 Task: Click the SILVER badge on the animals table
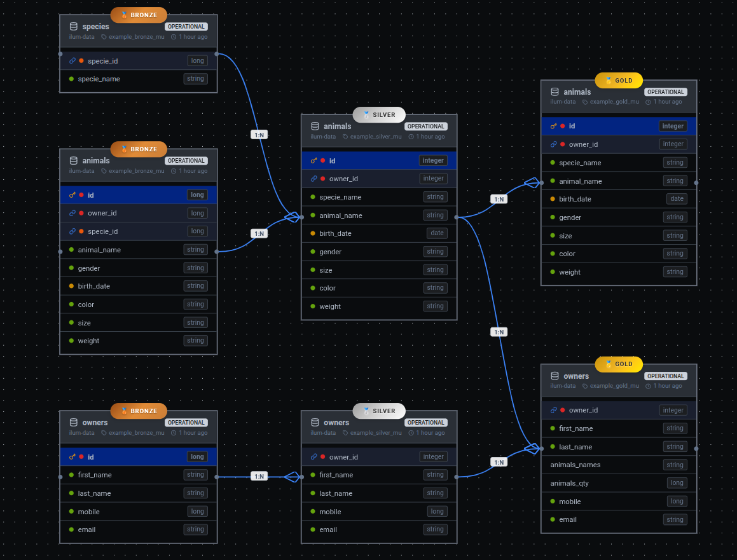(x=378, y=114)
